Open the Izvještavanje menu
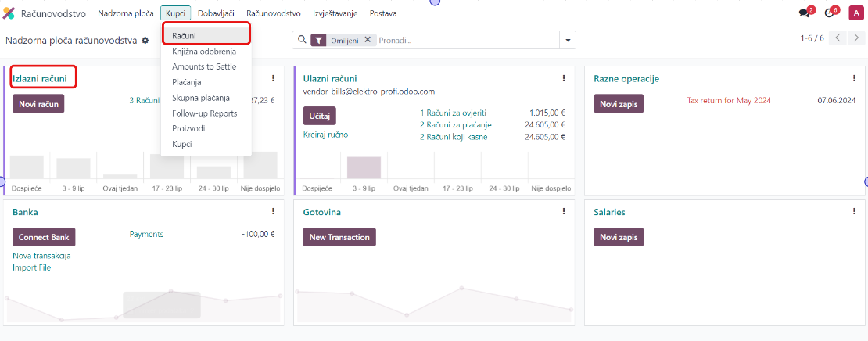868x341 pixels. (x=335, y=13)
